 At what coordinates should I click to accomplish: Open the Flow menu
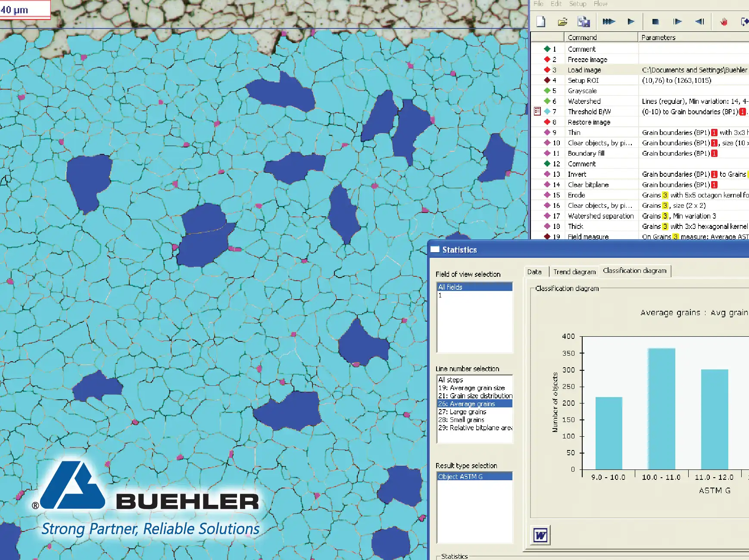[600, 4]
